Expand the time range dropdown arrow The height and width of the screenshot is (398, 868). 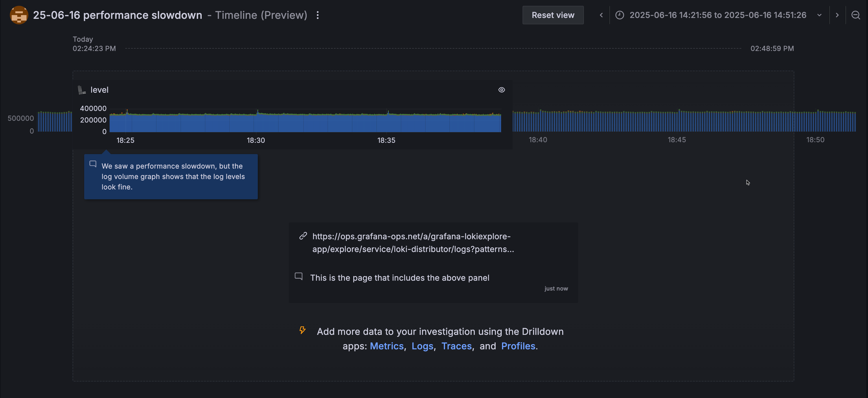pyautogui.click(x=819, y=15)
